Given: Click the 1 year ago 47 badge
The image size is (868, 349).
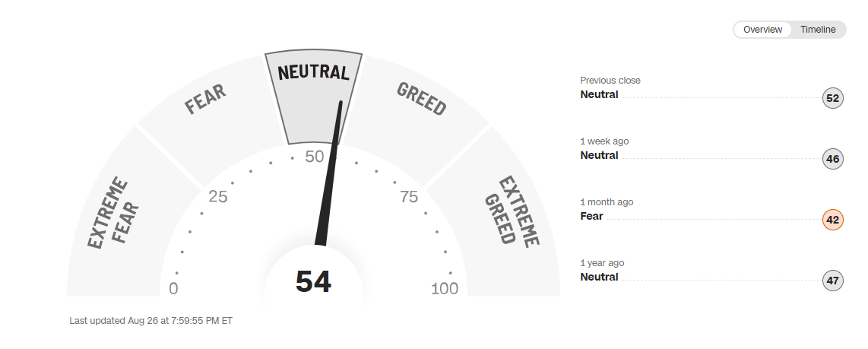Looking at the screenshot, I should [833, 281].
